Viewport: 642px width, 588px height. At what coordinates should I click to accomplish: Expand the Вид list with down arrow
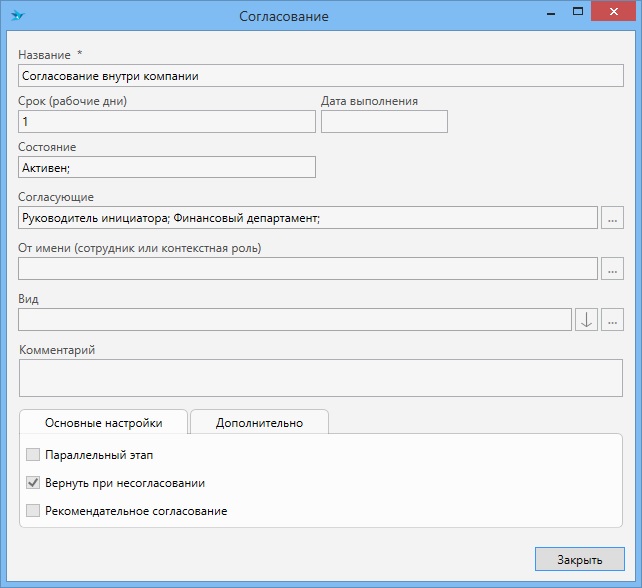[x=586, y=319]
